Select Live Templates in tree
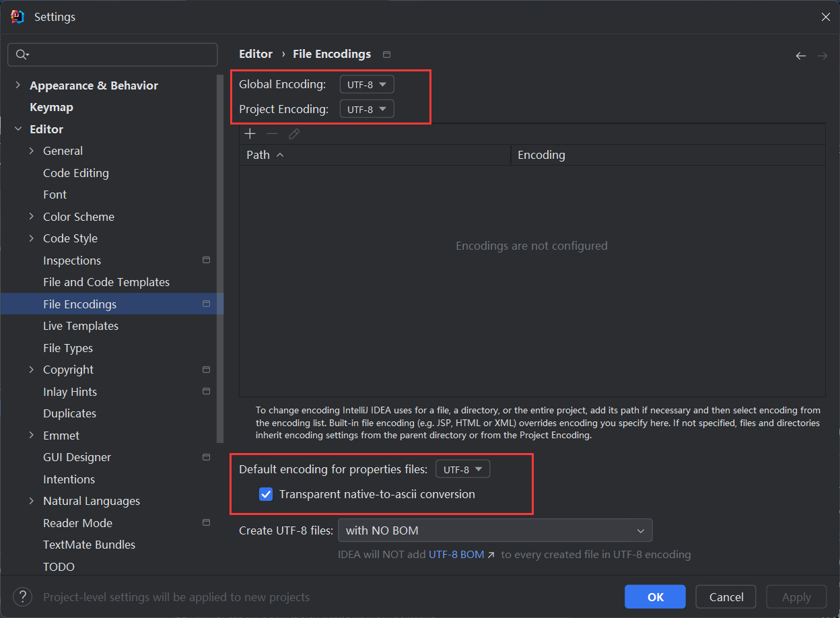The image size is (840, 618). click(x=81, y=326)
